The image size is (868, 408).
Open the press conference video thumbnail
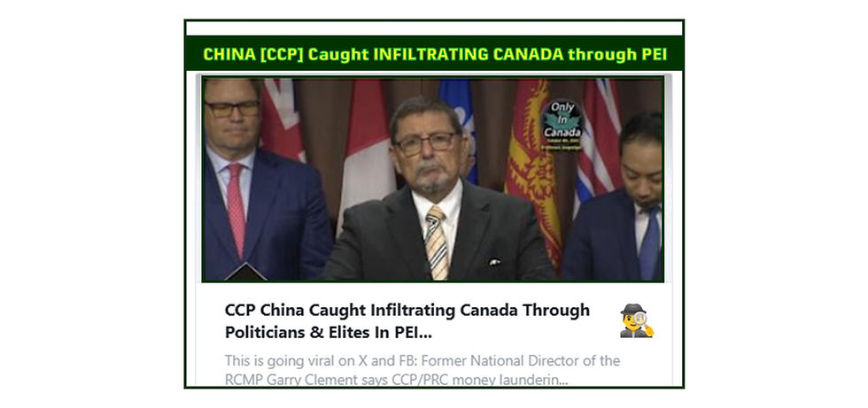(433, 179)
